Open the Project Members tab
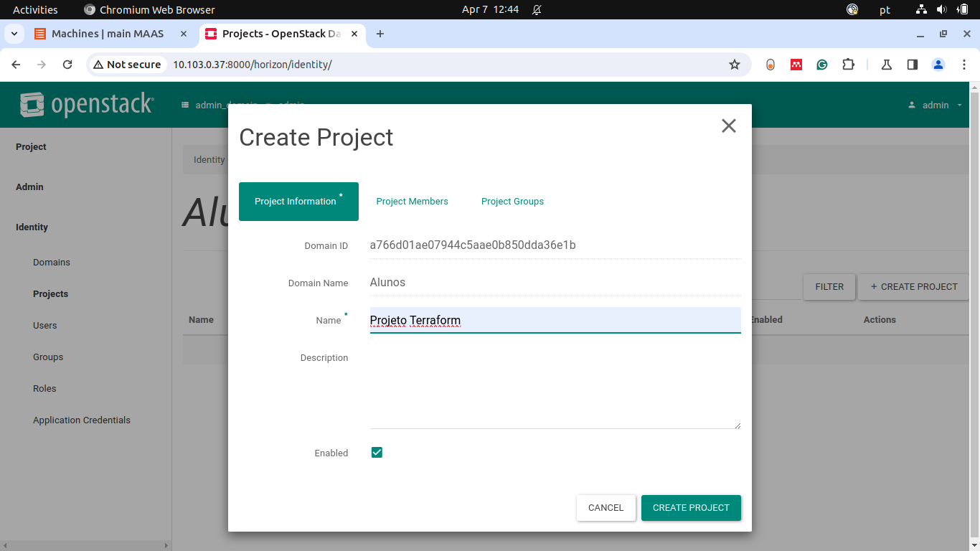 (x=412, y=202)
